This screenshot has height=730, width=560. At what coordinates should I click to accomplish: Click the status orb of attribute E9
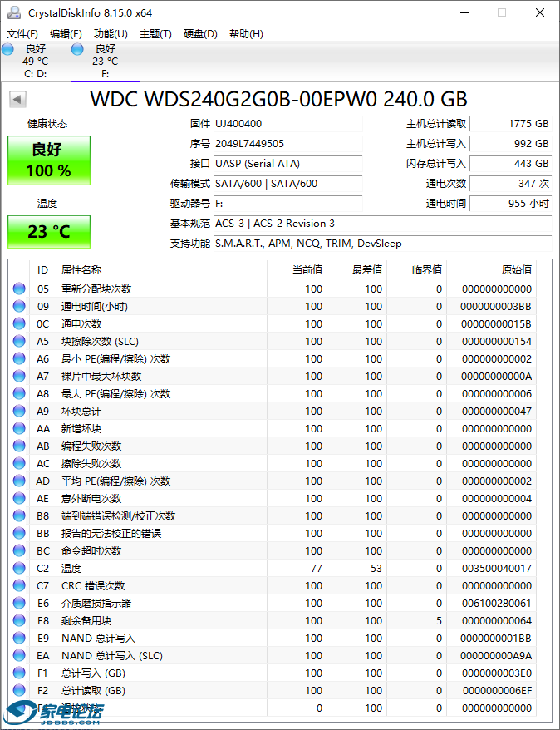click(x=19, y=639)
